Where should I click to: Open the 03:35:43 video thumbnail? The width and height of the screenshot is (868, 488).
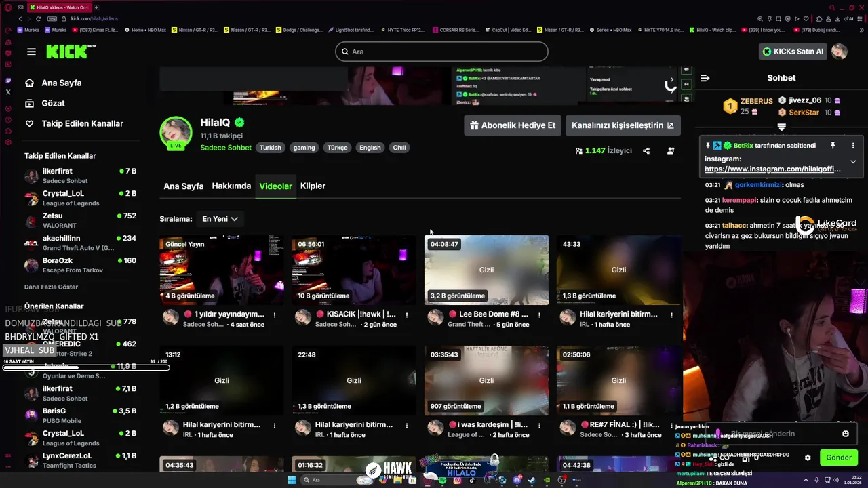pos(486,380)
